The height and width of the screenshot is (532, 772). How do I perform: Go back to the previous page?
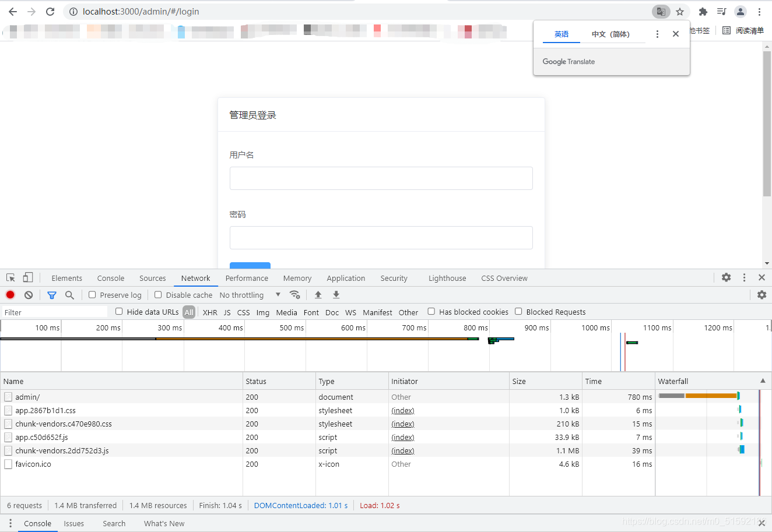[13, 12]
